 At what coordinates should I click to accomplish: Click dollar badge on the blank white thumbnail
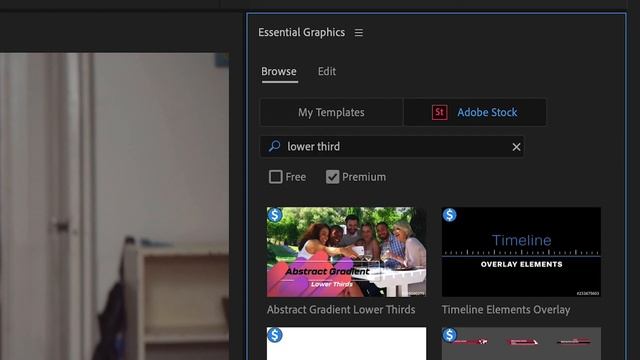(275, 335)
